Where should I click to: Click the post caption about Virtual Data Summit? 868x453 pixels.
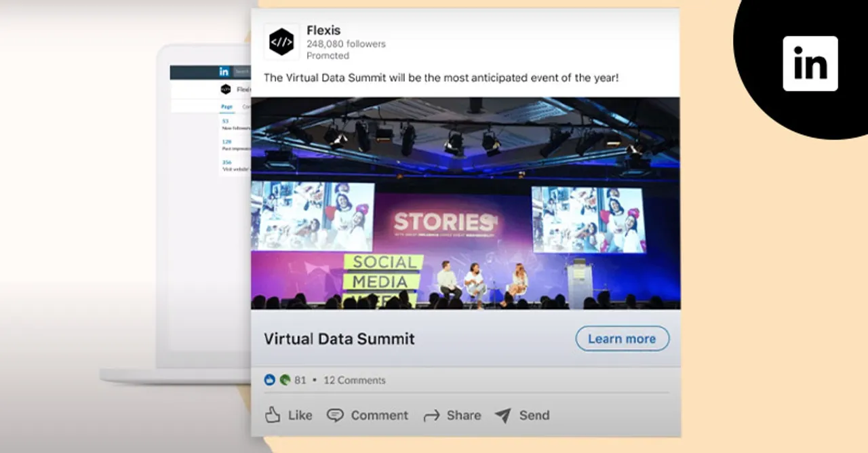441,78
